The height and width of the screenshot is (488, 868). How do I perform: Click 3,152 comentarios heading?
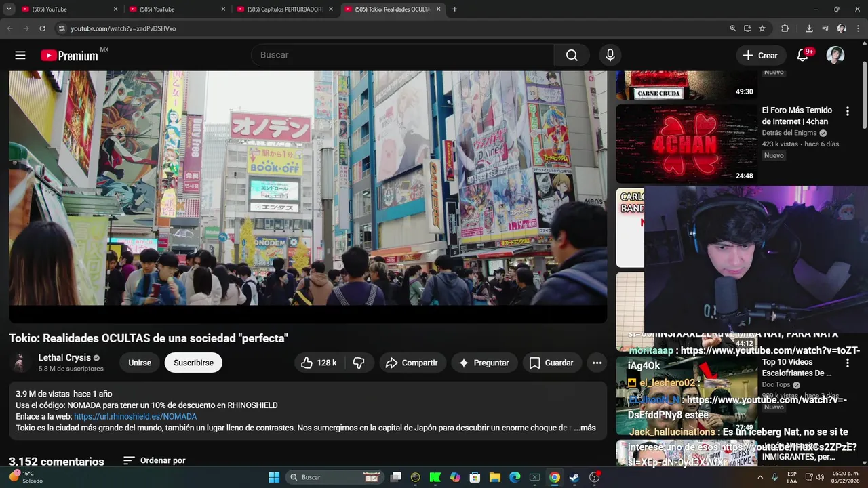click(56, 462)
